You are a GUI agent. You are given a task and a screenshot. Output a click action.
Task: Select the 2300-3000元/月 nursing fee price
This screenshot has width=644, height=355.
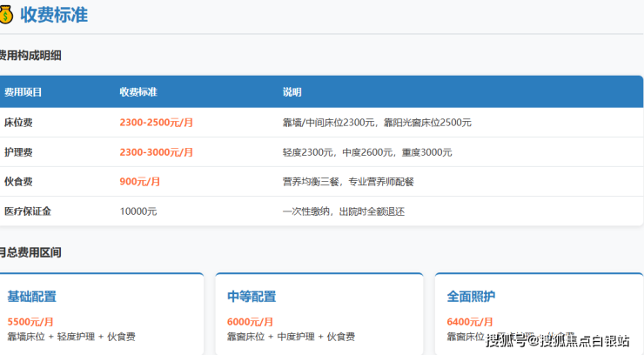pos(156,152)
